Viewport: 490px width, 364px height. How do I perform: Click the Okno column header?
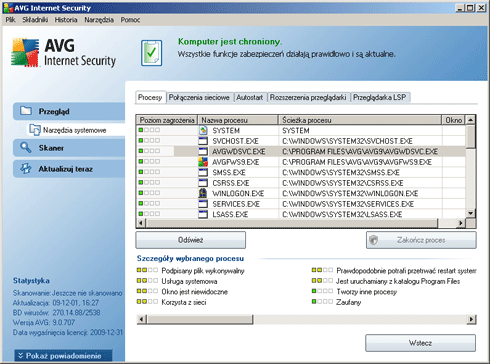[454, 120]
